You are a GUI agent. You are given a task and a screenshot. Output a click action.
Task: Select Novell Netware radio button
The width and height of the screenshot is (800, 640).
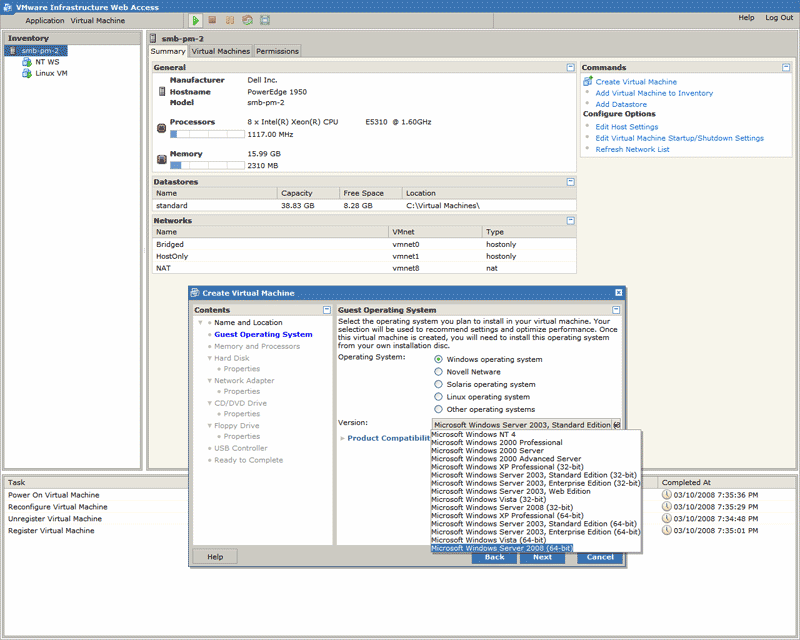438,372
